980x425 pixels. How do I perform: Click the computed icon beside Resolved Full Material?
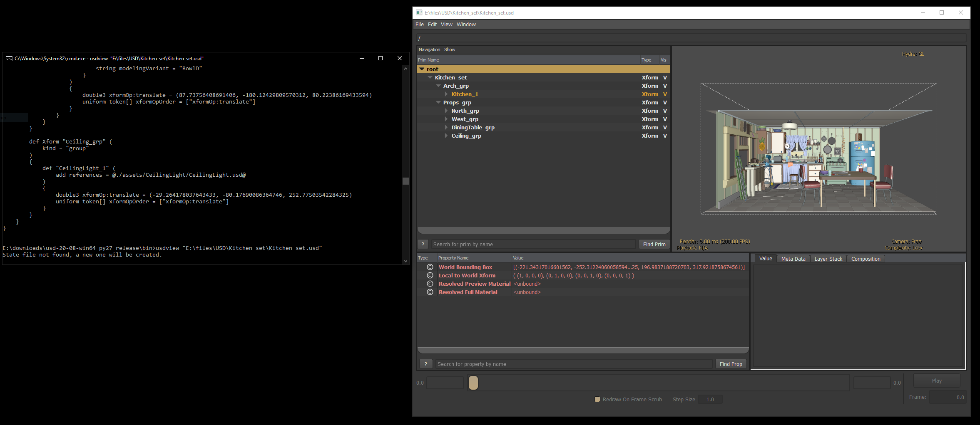point(430,292)
